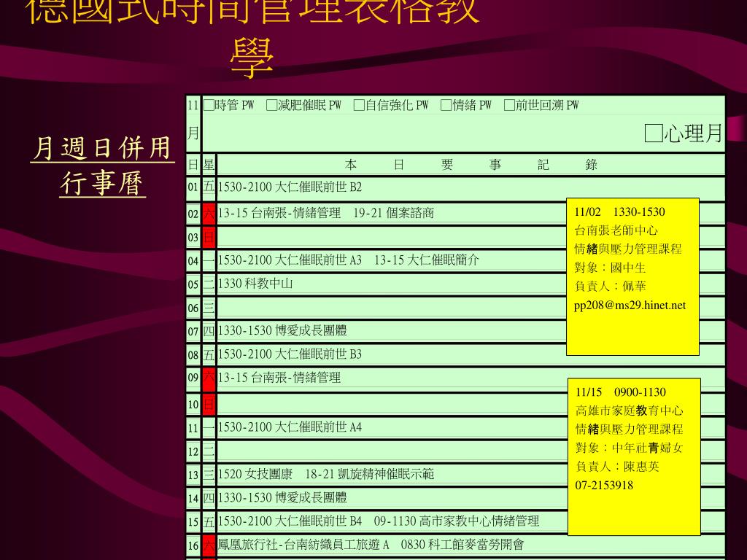747x560 pixels.
Task: Click '高雄市家庭教育中心' in second note
Action: [x=630, y=411]
